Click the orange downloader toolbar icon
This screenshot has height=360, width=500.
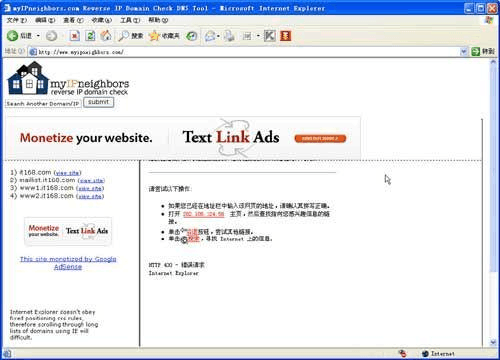click(285, 36)
